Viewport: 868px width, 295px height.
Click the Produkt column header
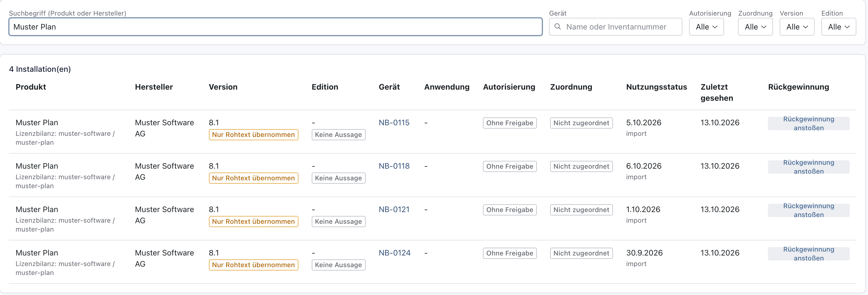click(31, 87)
